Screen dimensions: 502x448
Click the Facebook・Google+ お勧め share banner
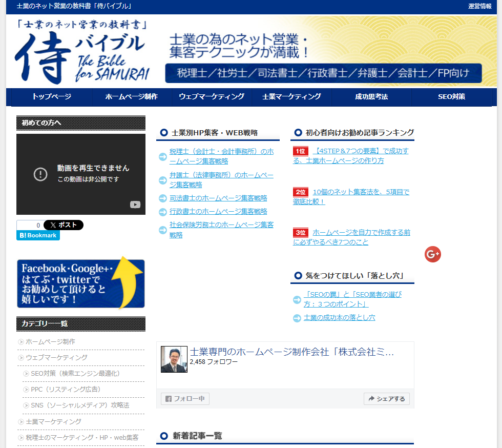click(x=81, y=283)
